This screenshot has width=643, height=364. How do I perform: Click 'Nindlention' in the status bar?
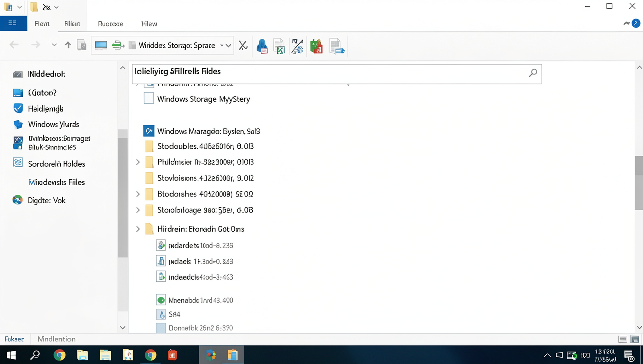[x=57, y=339]
